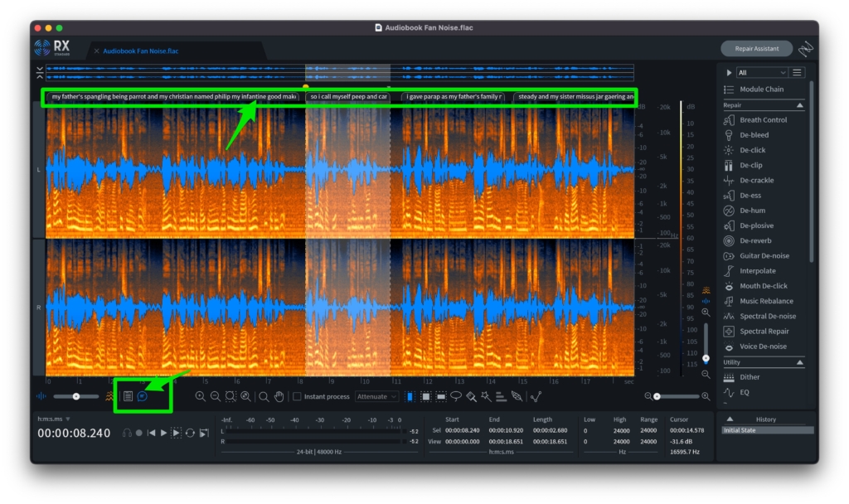Click the brush selection tool
849x504 pixels.
[x=470, y=397]
